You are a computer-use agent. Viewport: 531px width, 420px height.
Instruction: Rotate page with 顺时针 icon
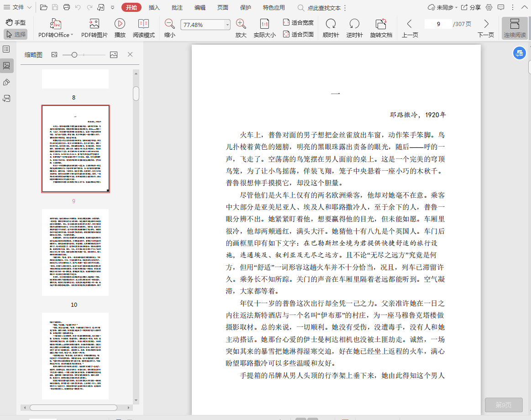pos(331,24)
